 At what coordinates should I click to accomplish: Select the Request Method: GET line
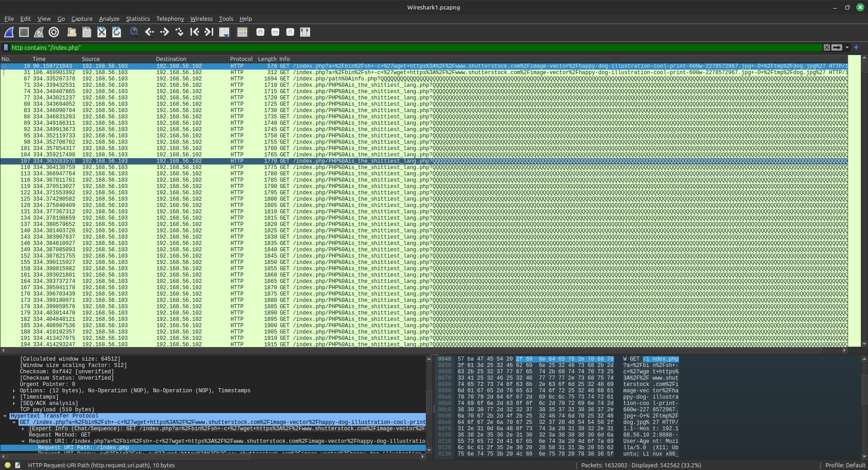[x=60, y=435]
